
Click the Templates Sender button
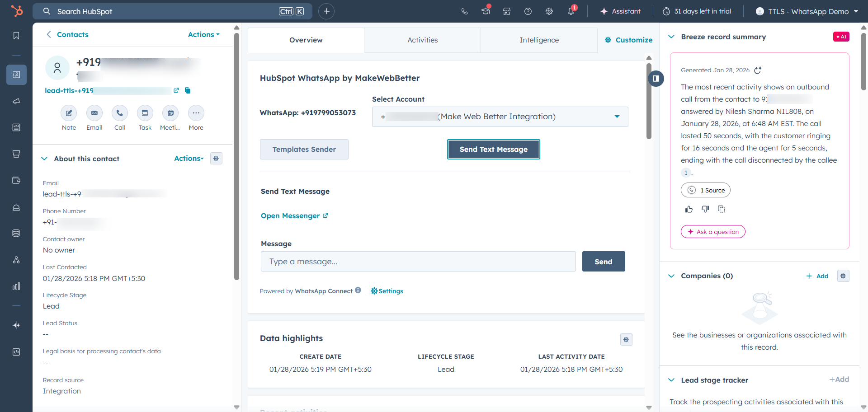coord(304,149)
